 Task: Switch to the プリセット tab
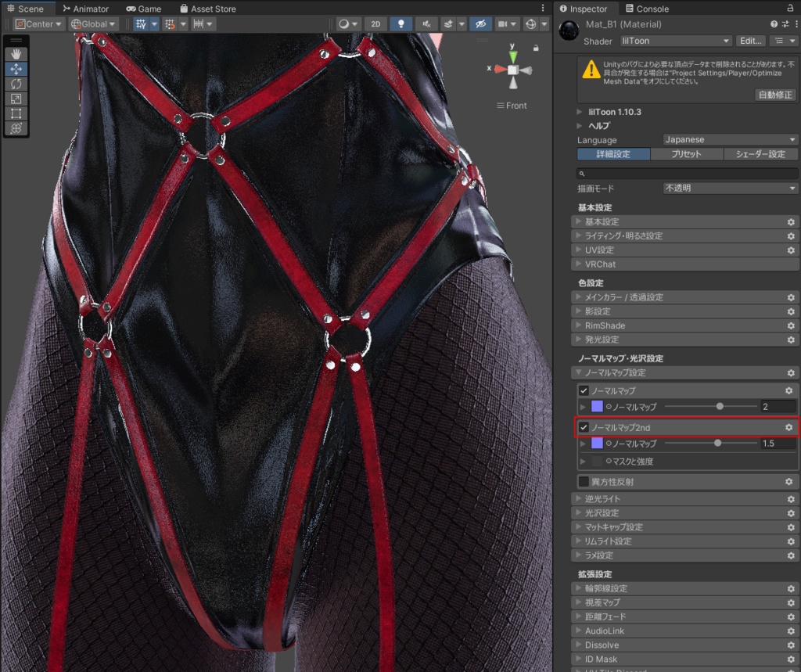tap(687, 154)
